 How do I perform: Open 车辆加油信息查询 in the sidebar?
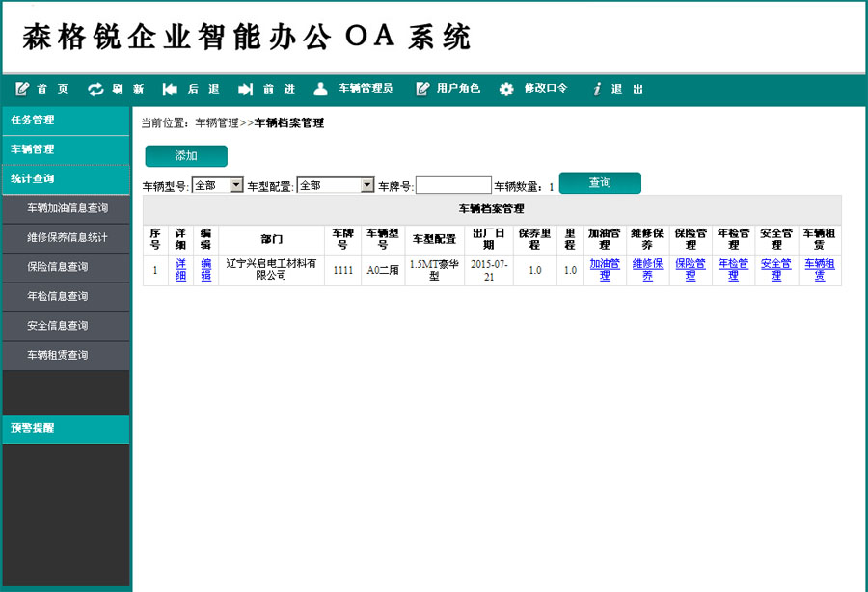(x=68, y=208)
